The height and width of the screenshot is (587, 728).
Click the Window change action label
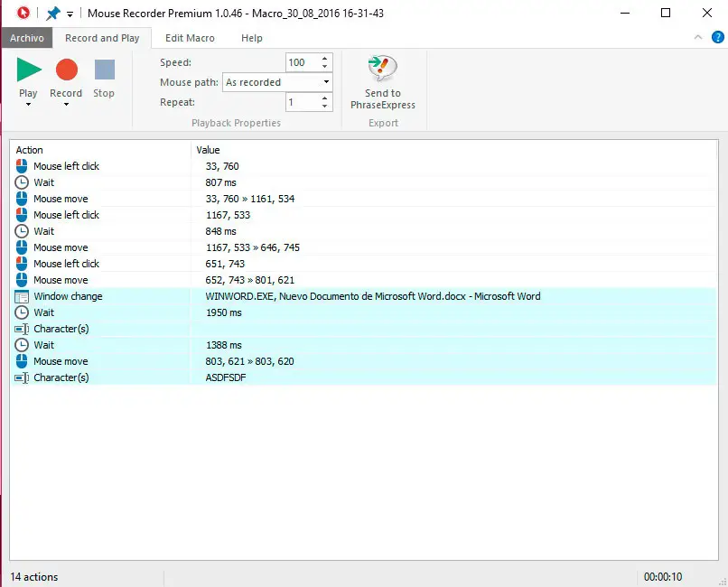68,296
